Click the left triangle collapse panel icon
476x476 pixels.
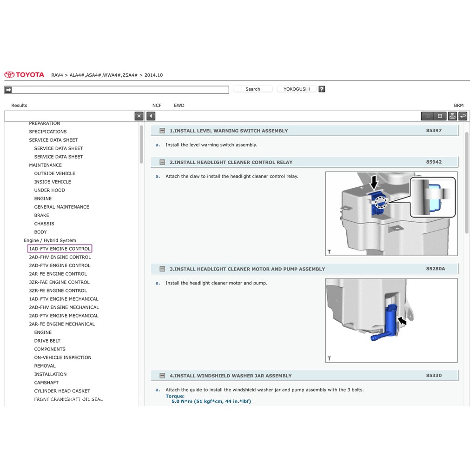pyautogui.click(x=151, y=116)
